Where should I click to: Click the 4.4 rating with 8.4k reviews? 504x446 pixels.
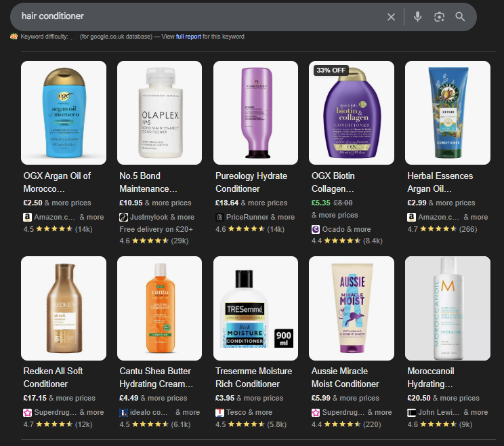(x=347, y=241)
